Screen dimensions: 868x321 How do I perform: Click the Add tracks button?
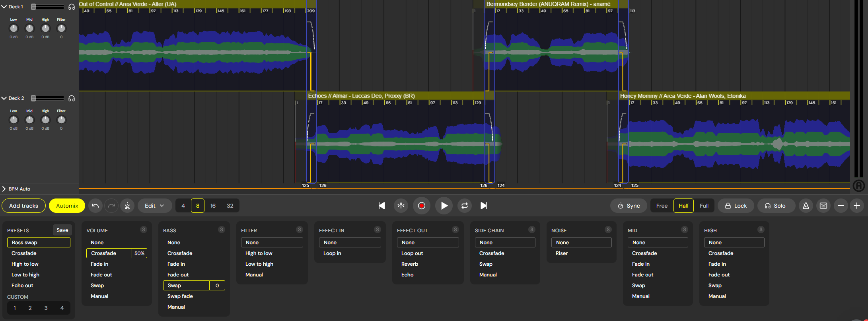23,206
